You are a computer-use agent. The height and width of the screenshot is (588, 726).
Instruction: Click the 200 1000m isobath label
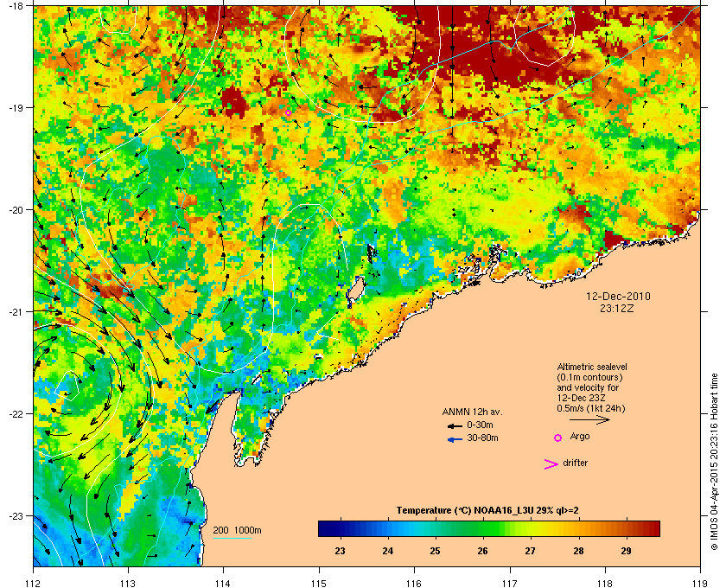[237, 530]
